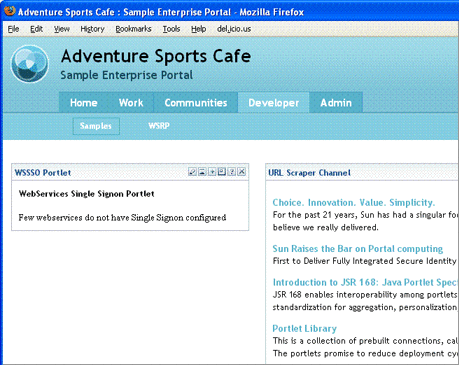
Task: Switch to the Work tab
Action: click(131, 103)
